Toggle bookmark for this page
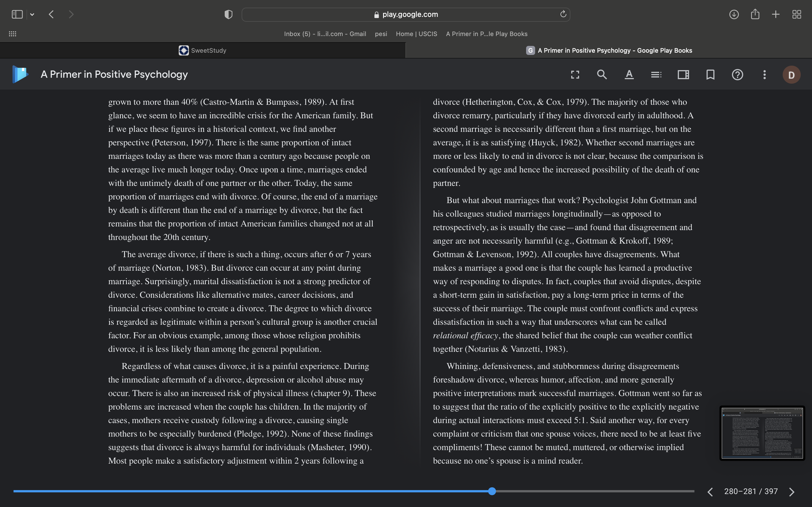This screenshot has width=812, height=507. point(710,74)
